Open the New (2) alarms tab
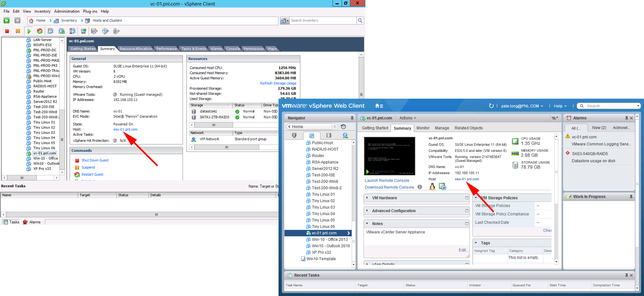 click(x=599, y=128)
